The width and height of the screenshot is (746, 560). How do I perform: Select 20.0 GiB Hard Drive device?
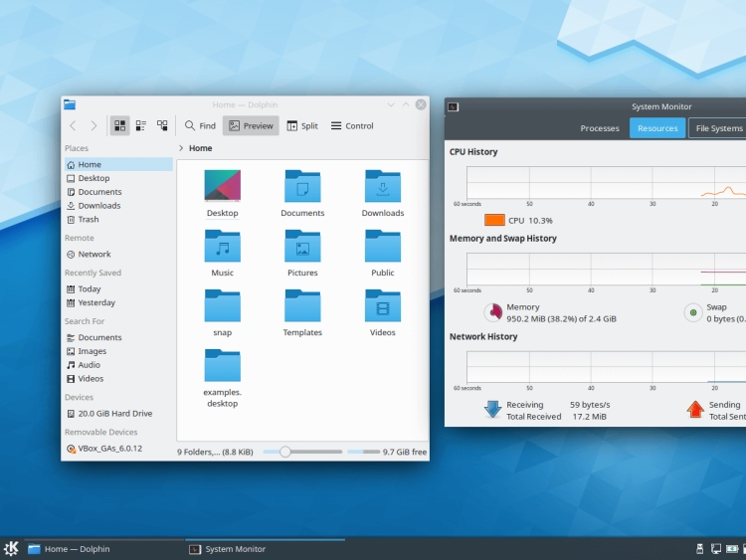(114, 414)
